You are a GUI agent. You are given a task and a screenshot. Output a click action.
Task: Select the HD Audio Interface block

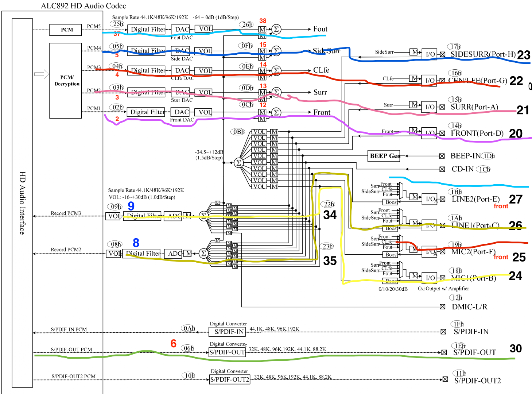(22, 203)
